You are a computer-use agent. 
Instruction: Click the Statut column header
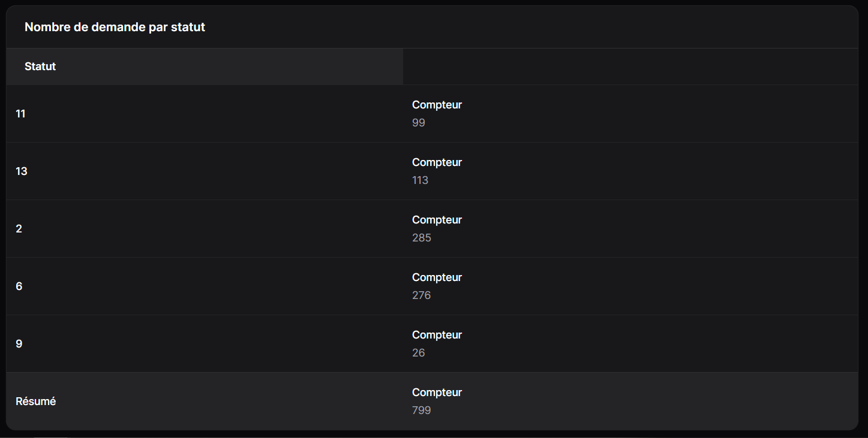click(x=40, y=67)
